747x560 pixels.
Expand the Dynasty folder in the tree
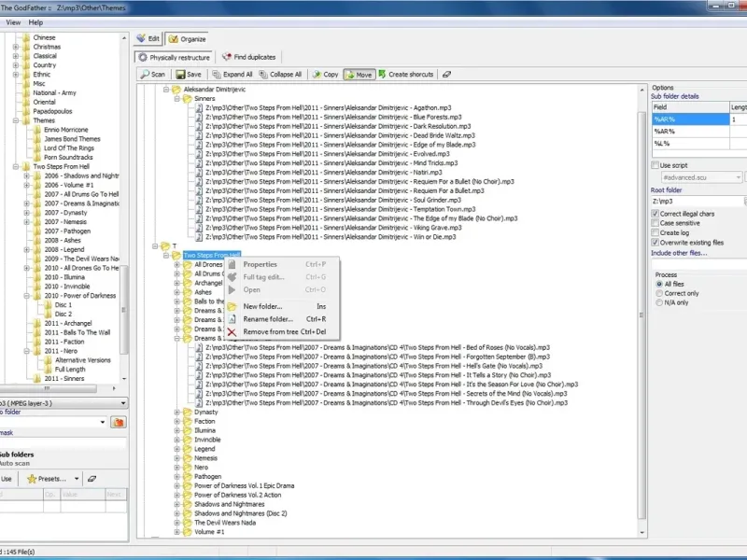[x=176, y=412]
